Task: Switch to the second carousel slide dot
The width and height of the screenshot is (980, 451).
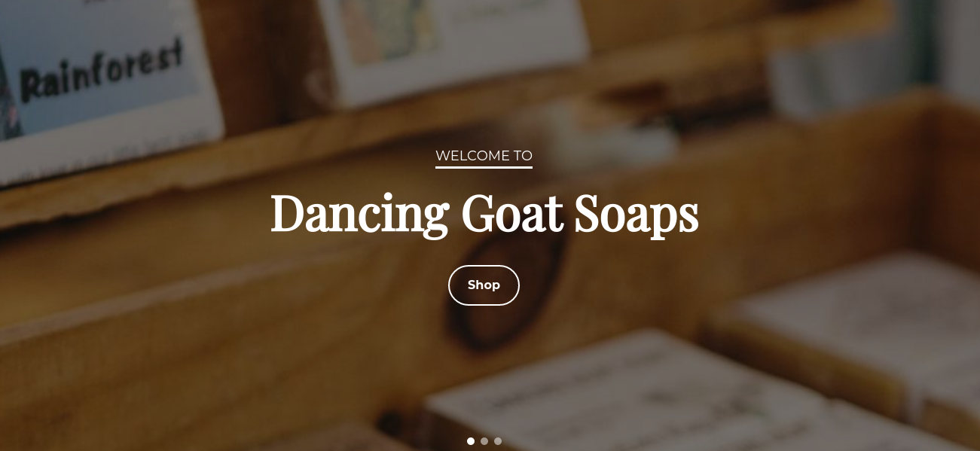Action: coord(484,441)
